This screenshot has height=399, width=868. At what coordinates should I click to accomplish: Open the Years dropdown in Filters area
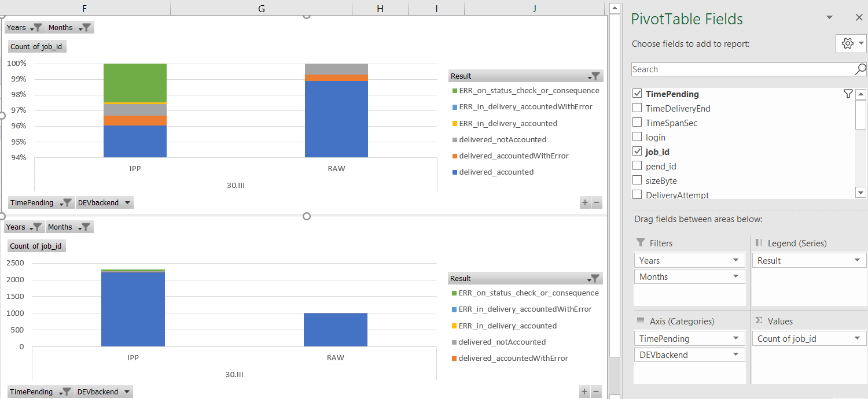coord(736,261)
